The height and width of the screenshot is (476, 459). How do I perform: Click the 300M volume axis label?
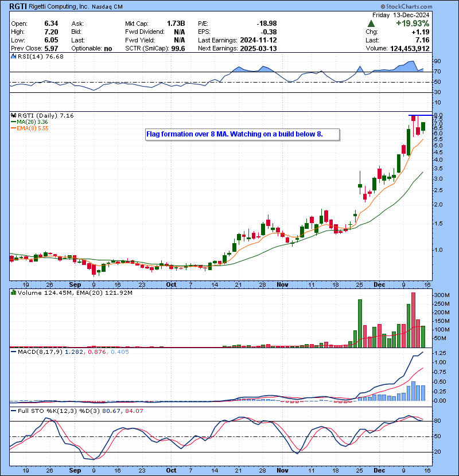pos(441,295)
